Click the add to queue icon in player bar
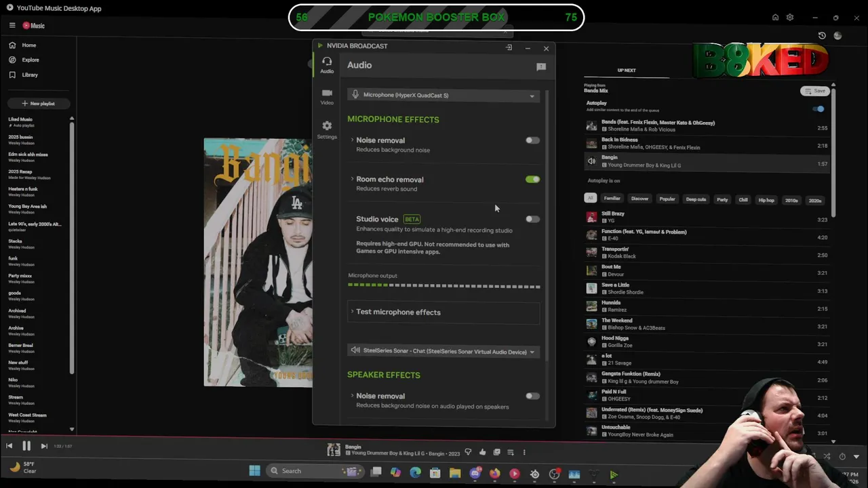This screenshot has height=488, width=868. pyautogui.click(x=511, y=452)
